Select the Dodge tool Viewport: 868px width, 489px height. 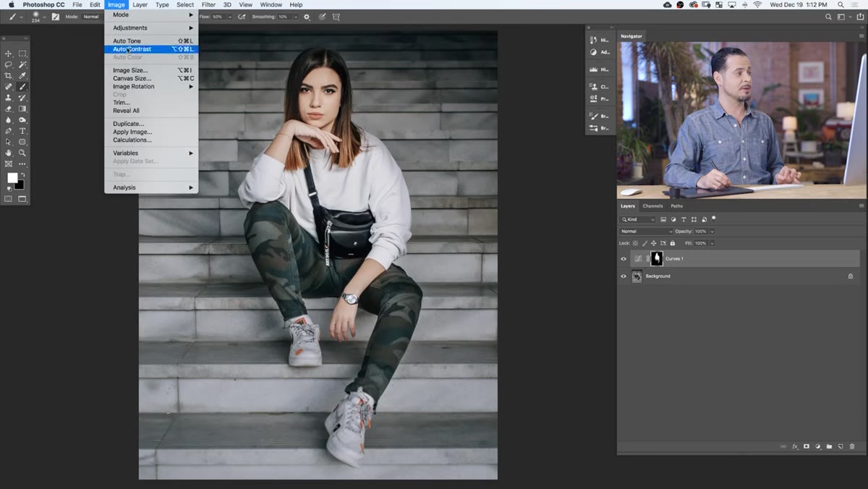click(22, 120)
